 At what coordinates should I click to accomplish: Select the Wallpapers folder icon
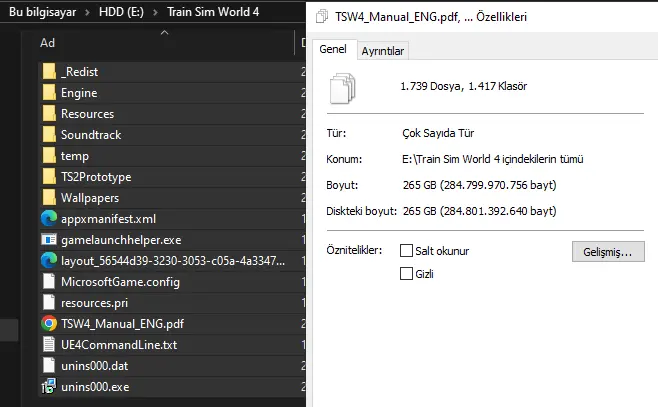[49, 198]
